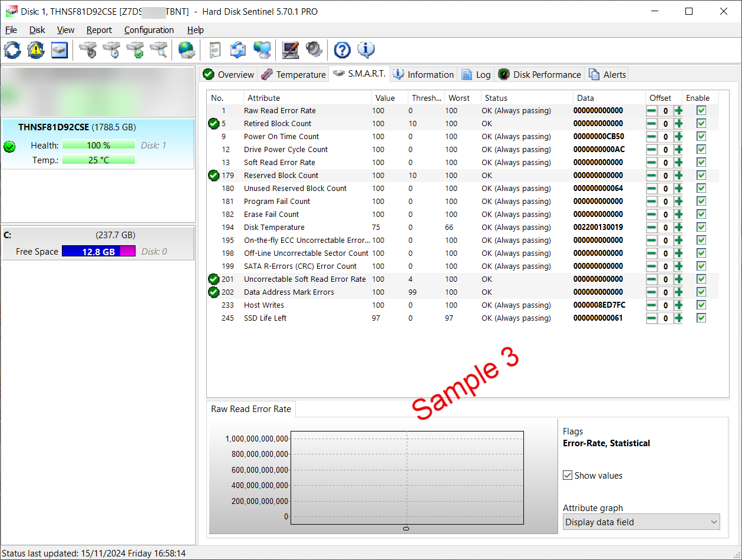Click green health status icon of THNSF81D92CSE disk
Viewport: 742px width, 560px height.
click(9, 147)
